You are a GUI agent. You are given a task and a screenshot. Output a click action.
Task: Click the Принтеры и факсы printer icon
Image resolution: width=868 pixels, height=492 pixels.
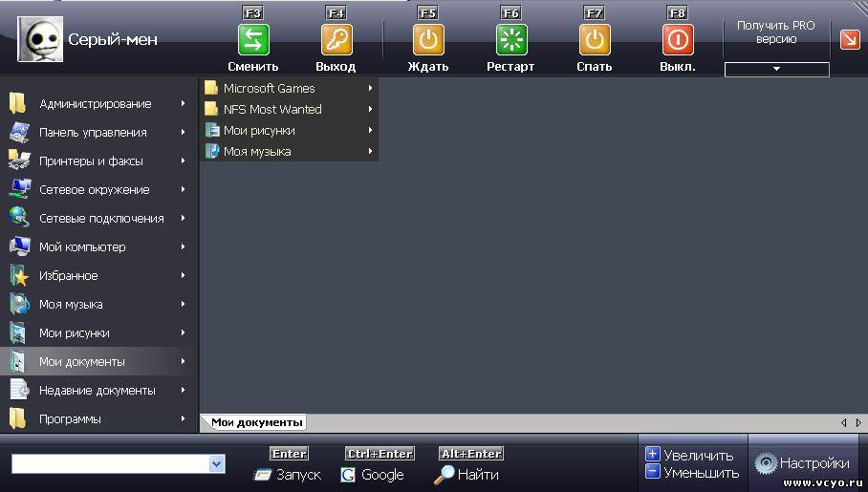point(19,160)
